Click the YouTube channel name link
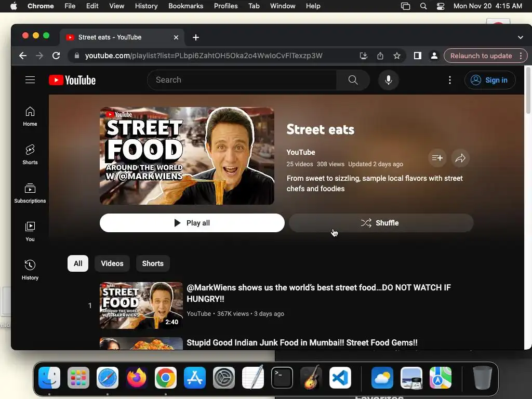 tap(301, 152)
